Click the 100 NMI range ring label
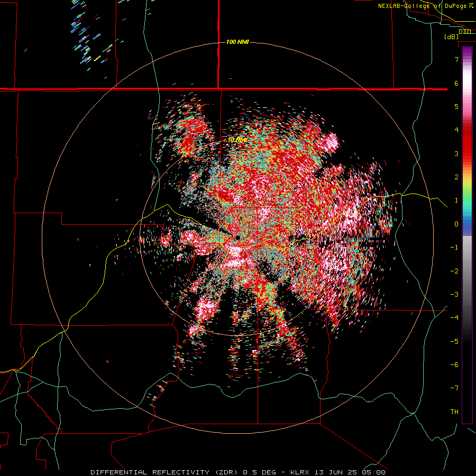This screenshot has width=476, height=476. (237, 42)
